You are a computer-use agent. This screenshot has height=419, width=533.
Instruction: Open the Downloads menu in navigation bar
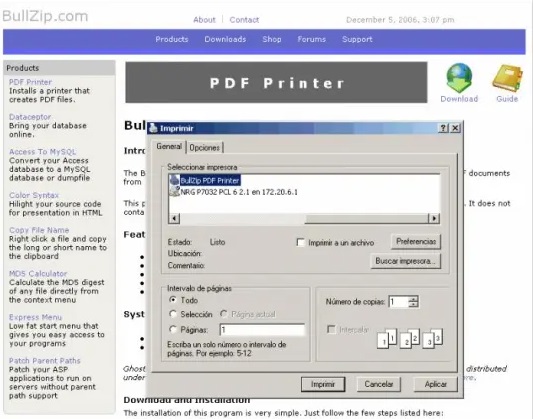(225, 39)
